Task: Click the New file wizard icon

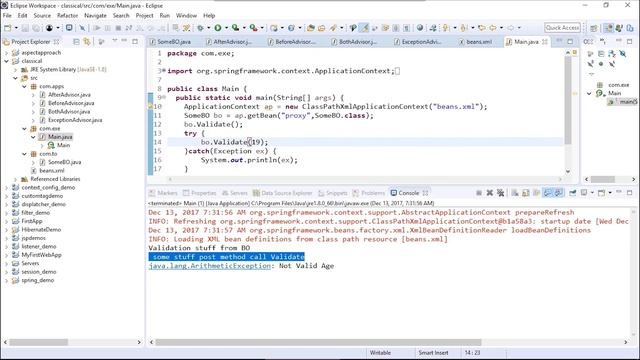Action: 8,28
